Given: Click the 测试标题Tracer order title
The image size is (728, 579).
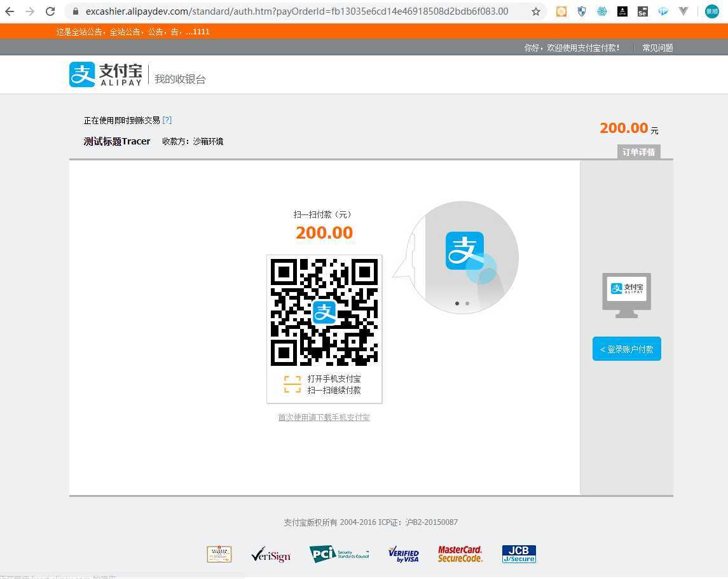Looking at the screenshot, I should tap(116, 141).
